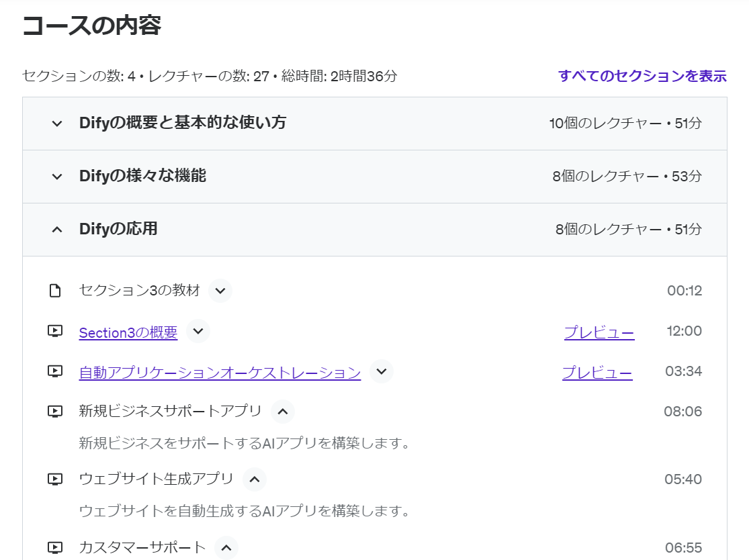The width and height of the screenshot is (749, 560).
Task: Click プレビュー next to Section3の概要
Action: (599, 331)
